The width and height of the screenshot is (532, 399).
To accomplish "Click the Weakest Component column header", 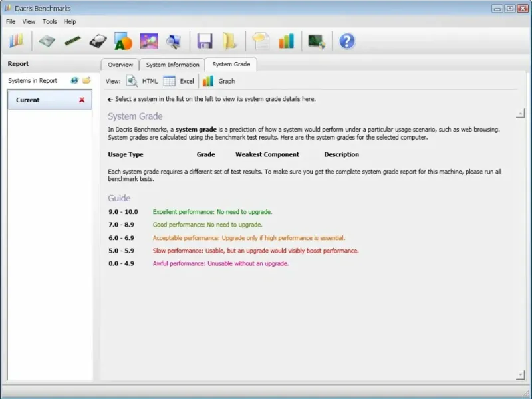I will 267,154.
